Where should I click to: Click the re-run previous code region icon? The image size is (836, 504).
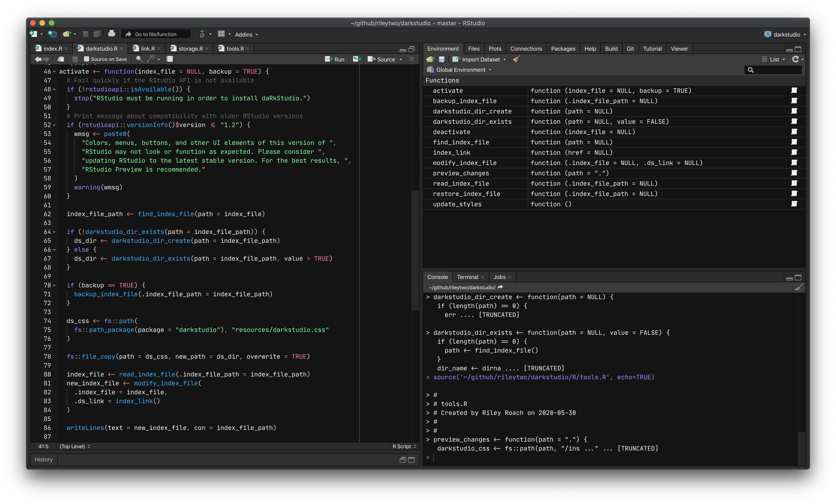(x=356, y=59)
